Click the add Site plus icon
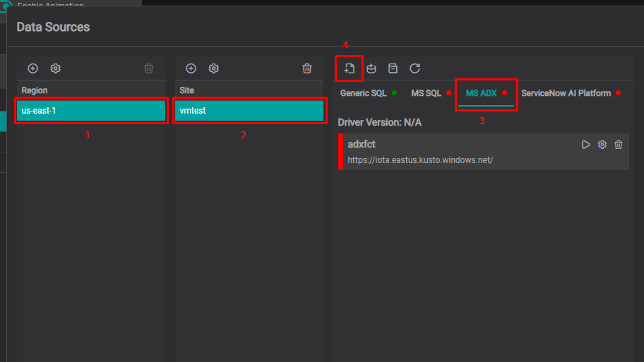Screen dimensions: 644x362 (x=191, y=68)
